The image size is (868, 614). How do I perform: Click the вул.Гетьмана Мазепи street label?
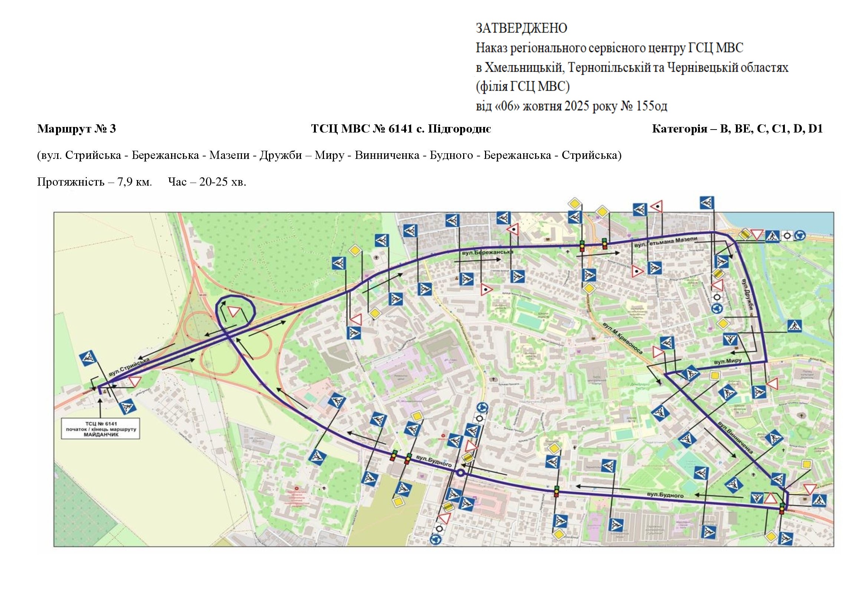click(x=665, y=242)
